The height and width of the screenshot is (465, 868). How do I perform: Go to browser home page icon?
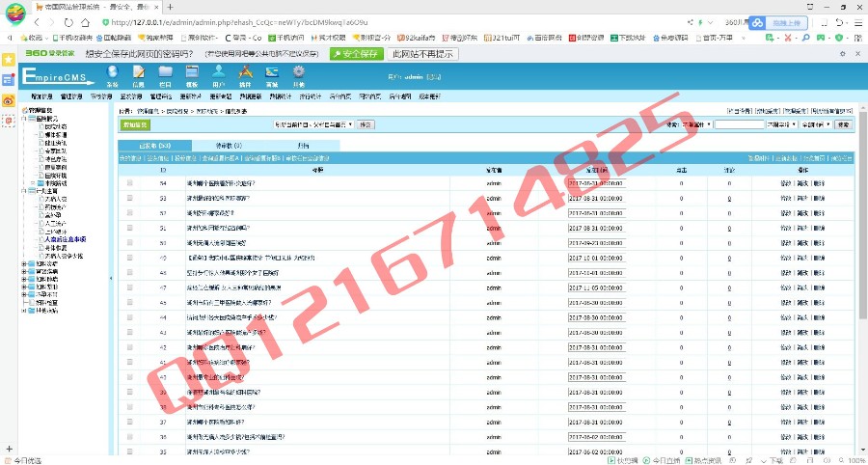click(x=85, y=22)
